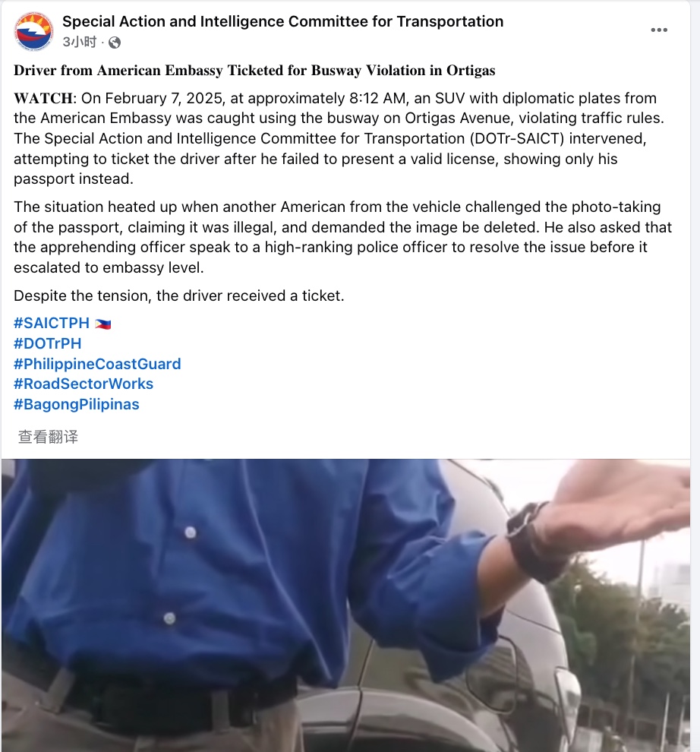This screenshot has height=752, width=700.
Task: Click the blue shirt in the video
Action: pos(230,576)
